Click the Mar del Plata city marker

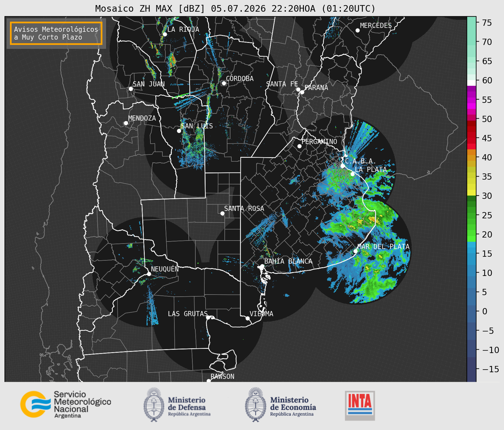(x=356, y=251)
